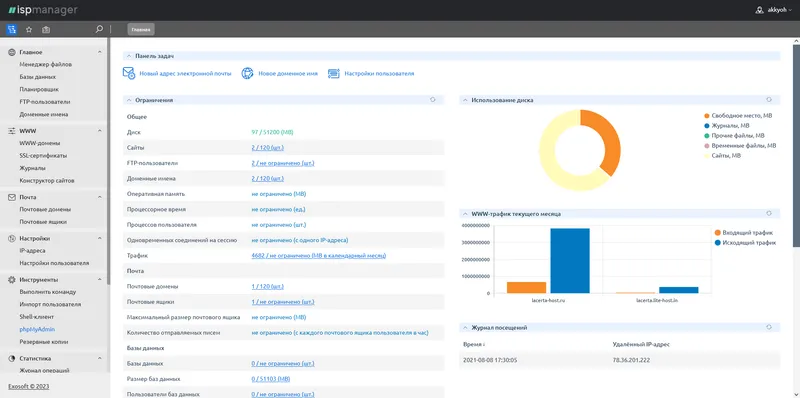
Task: Click the ispmanager logo
Action: point(42,10)
